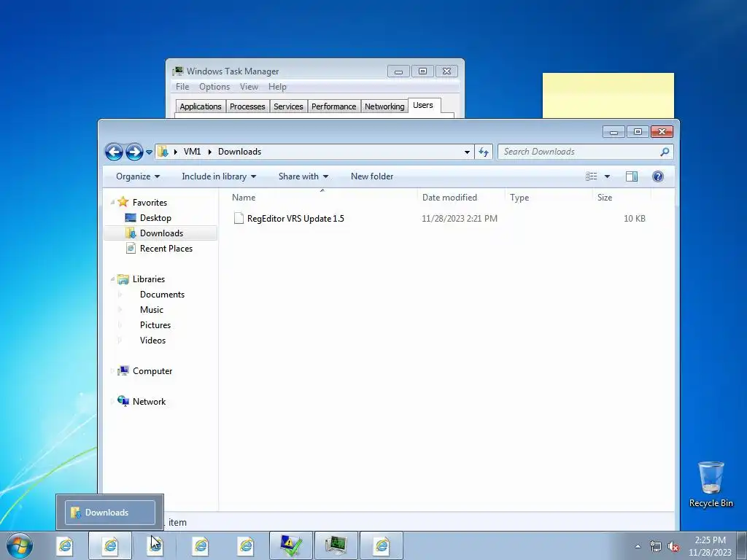This screenshot has width=747, height=560.
Task: Open the clock showing 2:25 PM
Action: [710, 545]
